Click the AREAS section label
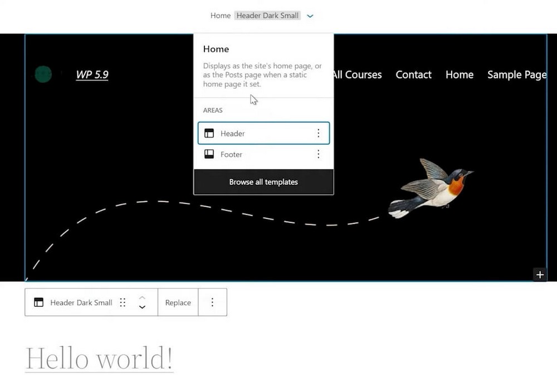The image size is (557, 392). click(x=213, y=110)
